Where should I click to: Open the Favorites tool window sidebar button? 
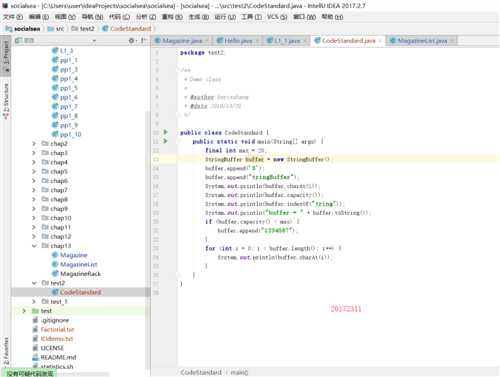click(6, 352)
